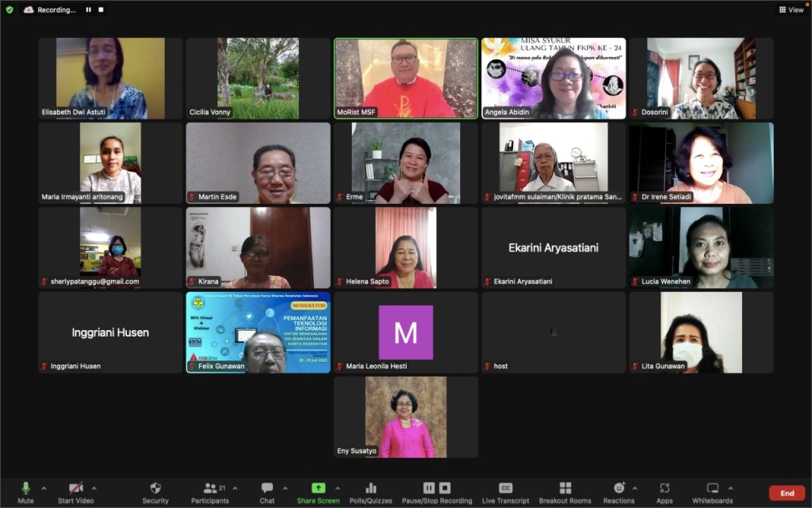Open the Whiteboards tool
The height and width of the screenshot is (508, 812).
coord(712,488)
